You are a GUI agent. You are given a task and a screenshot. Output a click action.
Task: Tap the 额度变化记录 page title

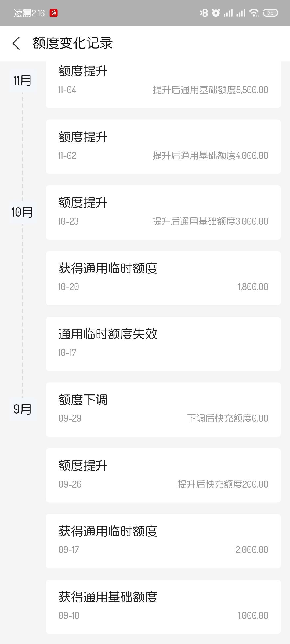click(x=73, y=43)
